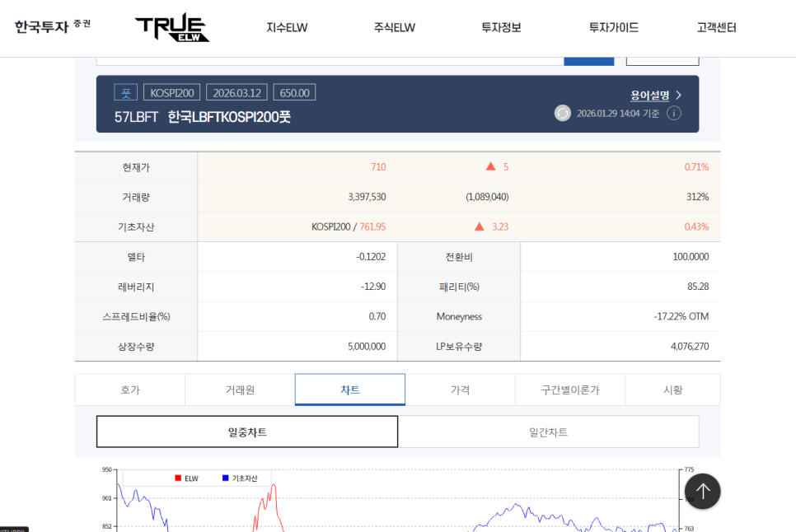The image size is (796, 532).
Task: Click the parity value 85.28
Action: (x=698, y=287)
